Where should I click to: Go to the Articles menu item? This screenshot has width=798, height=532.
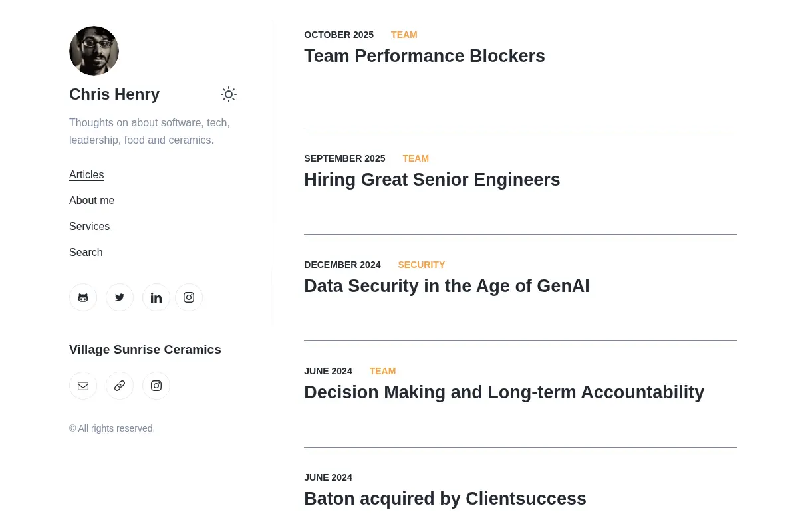tap(86, 175)
